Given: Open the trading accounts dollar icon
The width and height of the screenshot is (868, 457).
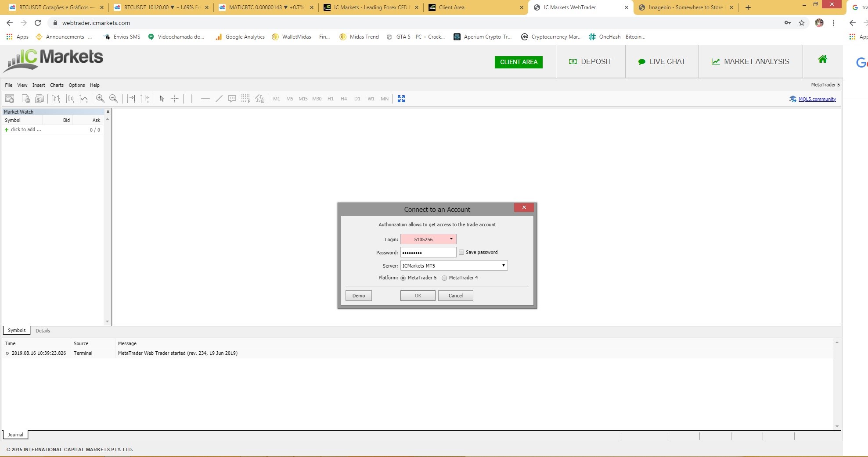Looking at the screenshot, I should click(40, 99).
